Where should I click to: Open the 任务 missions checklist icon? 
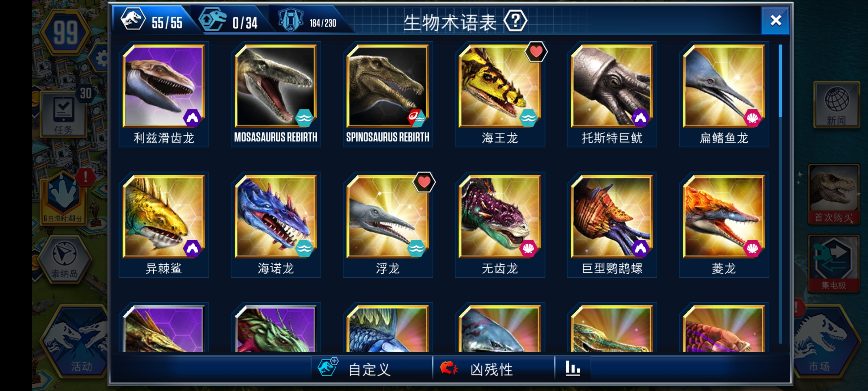(x=63, y=115)
